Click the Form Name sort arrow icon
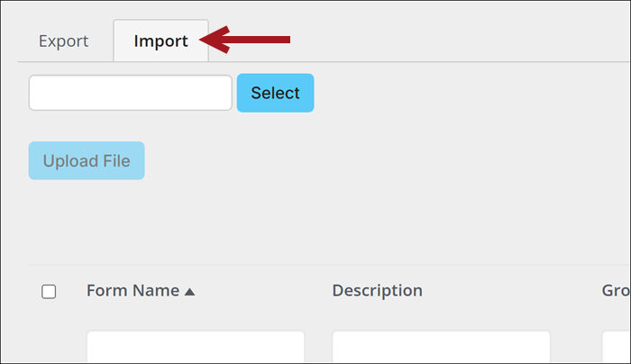Screen dimensions: 631x364 click(x=189, y=292)
